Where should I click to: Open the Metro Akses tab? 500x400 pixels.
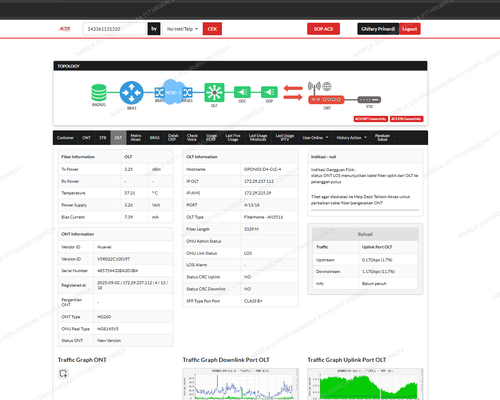136,138
